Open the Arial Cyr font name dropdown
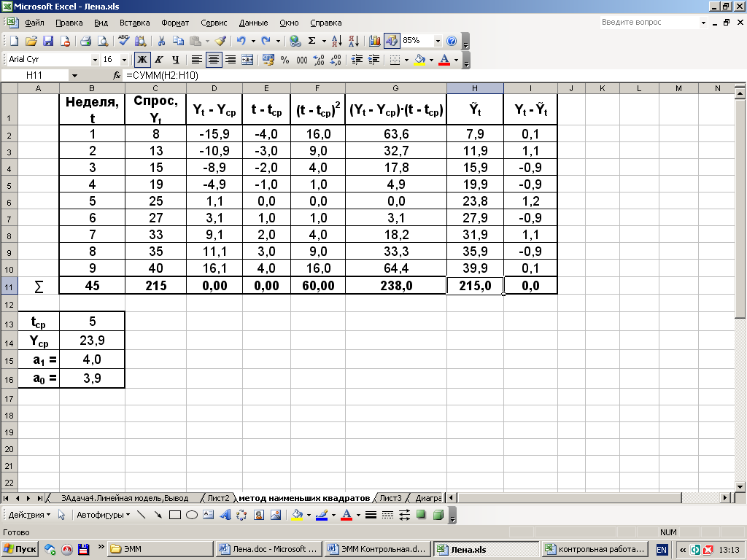The image size is (747, 560). click(x=95, y=60)
